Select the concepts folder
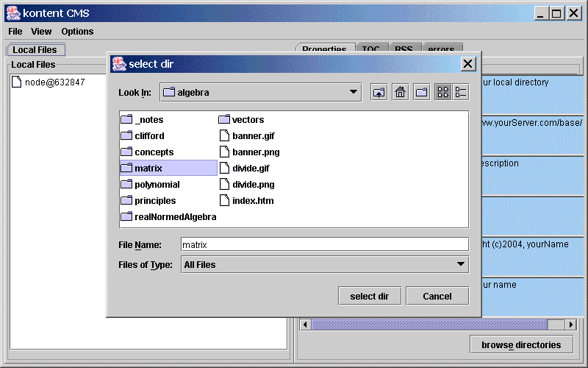Viewport: 588px width, 368px height. click(148, 152)
